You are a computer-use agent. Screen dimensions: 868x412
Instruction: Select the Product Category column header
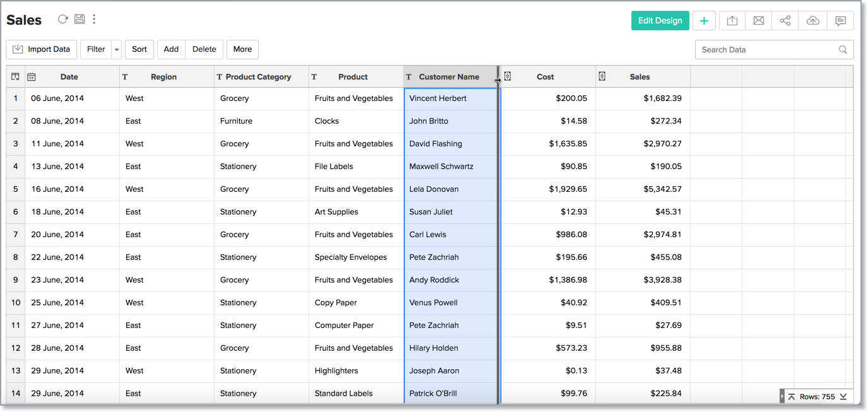click(x=258, y=77)
